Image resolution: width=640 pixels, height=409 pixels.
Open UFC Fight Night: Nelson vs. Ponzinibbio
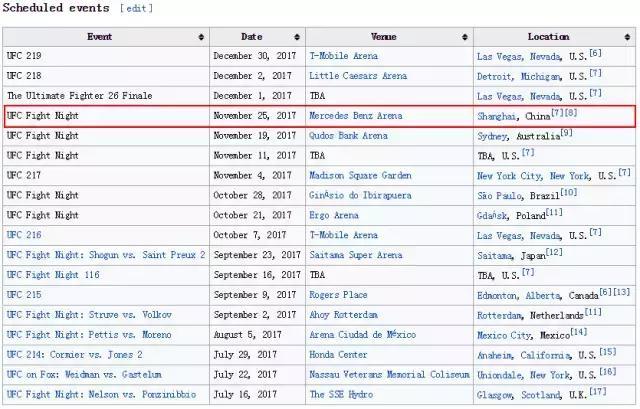click(x=101, y=395)
